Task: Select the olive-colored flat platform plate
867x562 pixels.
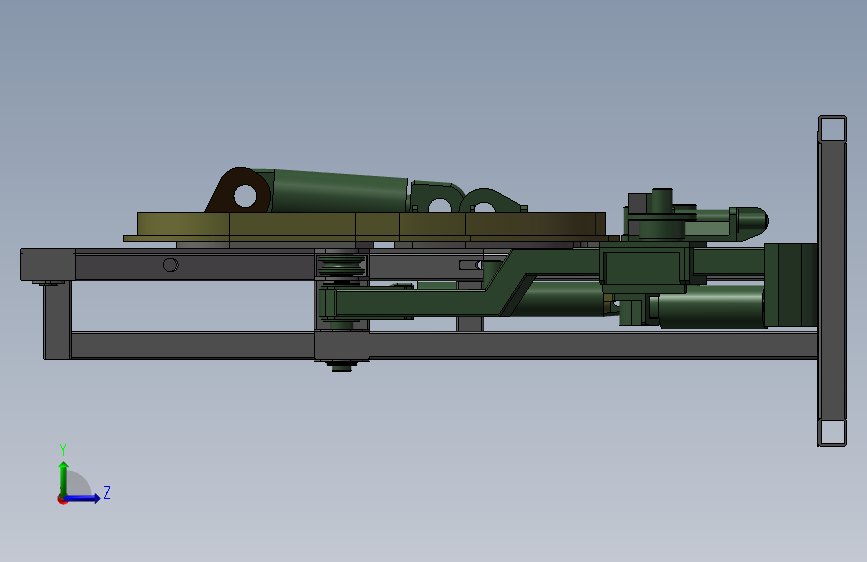Action: click(371, 226)
